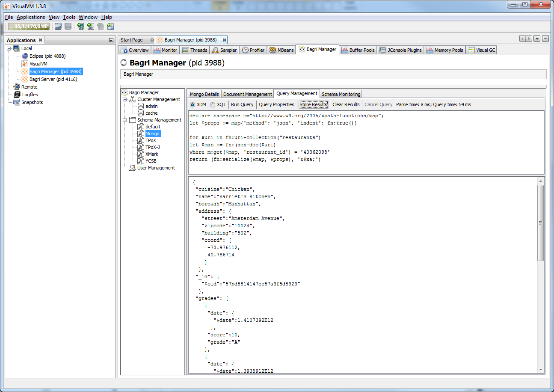Collapse the Cluster Management node
The image size is (554, 392).
pyautogui.click(x=125, y=99)
